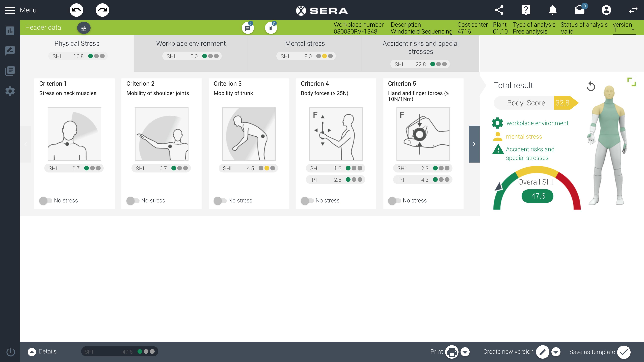Click the Header data label
Screen dimensions: 644x362
[43, 27]
